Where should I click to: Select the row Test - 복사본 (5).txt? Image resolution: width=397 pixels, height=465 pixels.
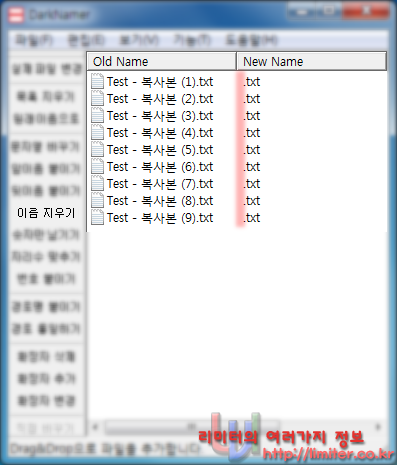tap(237, 150)
